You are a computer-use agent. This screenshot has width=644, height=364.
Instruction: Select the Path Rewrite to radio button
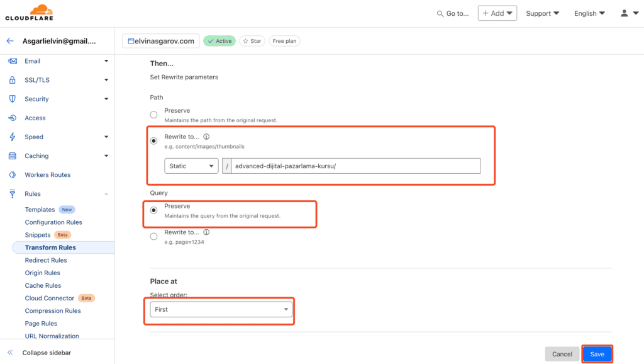click(153, 140)
